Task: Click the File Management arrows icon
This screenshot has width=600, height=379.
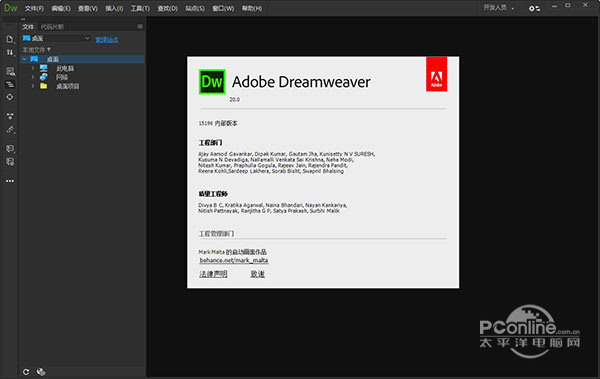Action: 10,52
